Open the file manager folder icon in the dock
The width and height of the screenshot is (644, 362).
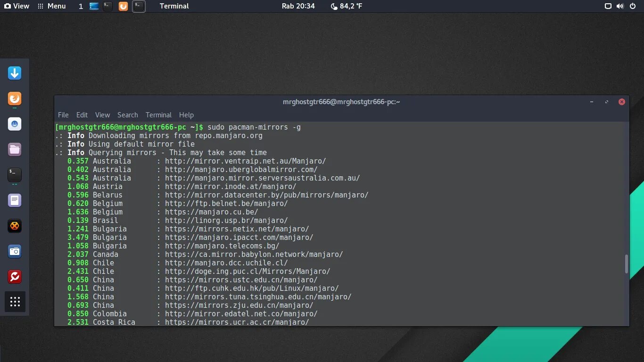click(x=15, y=149)
